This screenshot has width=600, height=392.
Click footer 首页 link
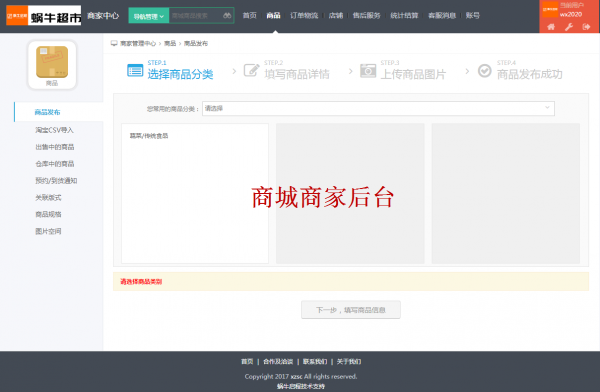[x=247, y=361]
